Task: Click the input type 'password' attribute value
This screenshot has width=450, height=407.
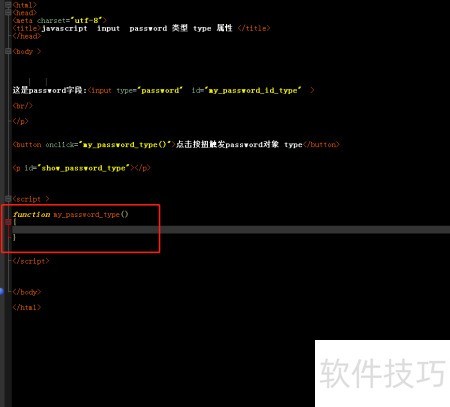Action: pos(161,90)
